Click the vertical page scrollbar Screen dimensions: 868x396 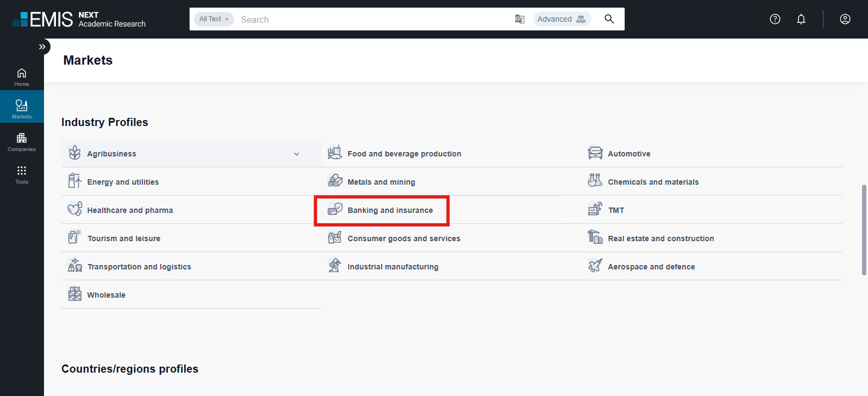coord(864,230)
